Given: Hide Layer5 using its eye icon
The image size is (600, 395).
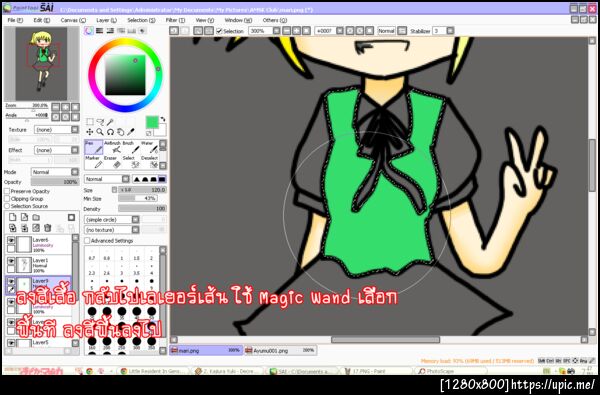Looking at the screenshot, I should pyautogui.click(x=11, y=343).
